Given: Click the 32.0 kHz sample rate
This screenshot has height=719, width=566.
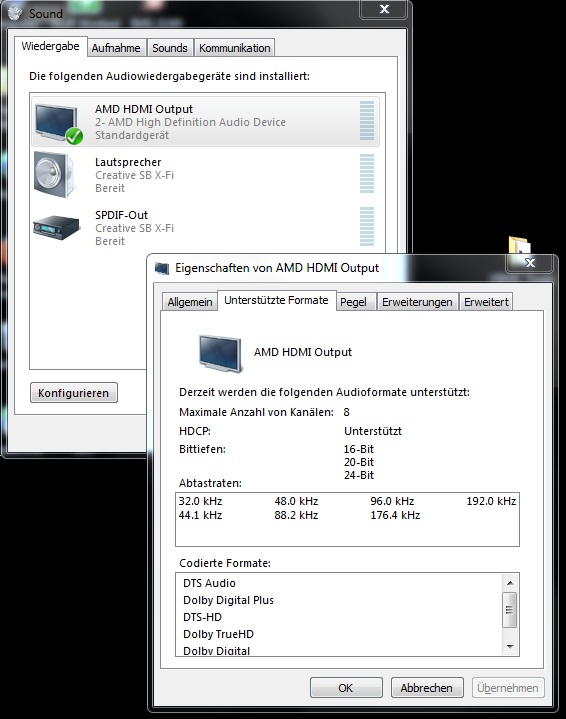Looking at the screenshot, I should [200, 501].
